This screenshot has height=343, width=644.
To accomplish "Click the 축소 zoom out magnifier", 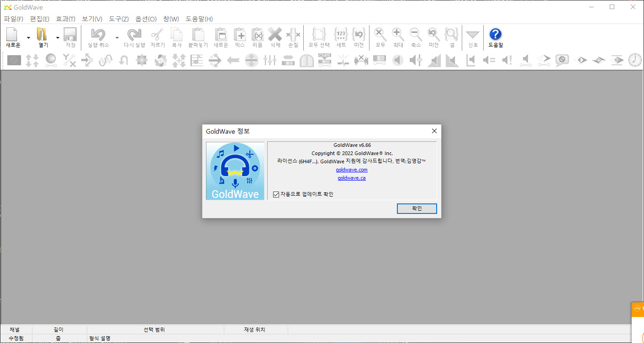I will coord(416,34).
